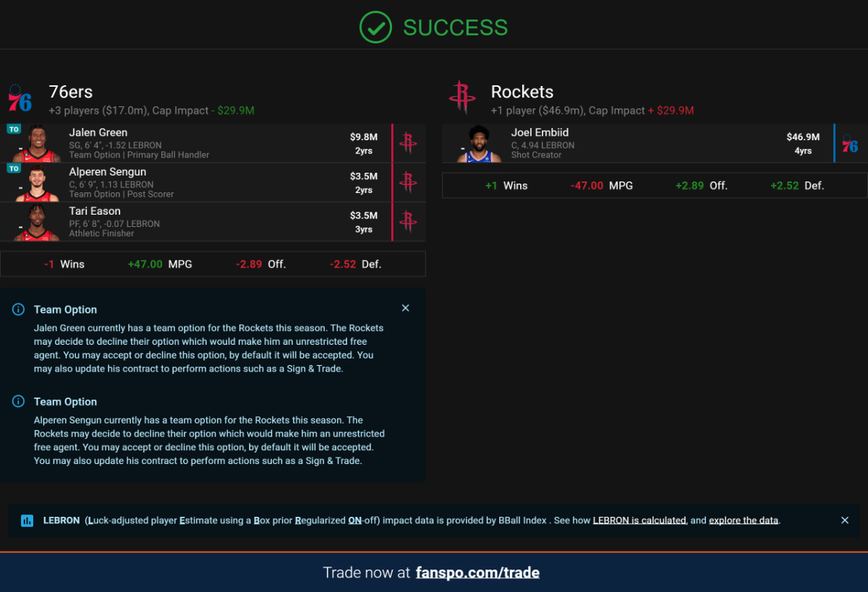
Task: Click the bar chart icon beside LEBRON
Action: coord(27,520)
